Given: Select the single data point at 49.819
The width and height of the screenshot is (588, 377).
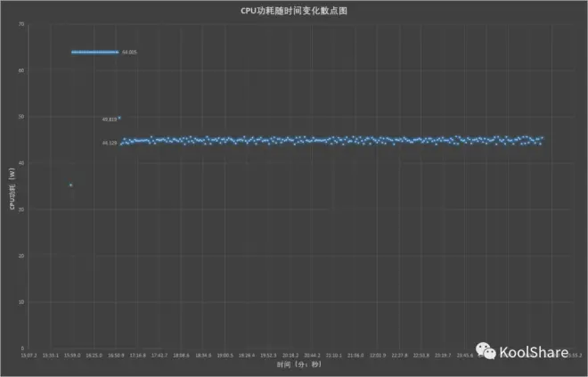Looking at the screenshot, I should point(120,117).
